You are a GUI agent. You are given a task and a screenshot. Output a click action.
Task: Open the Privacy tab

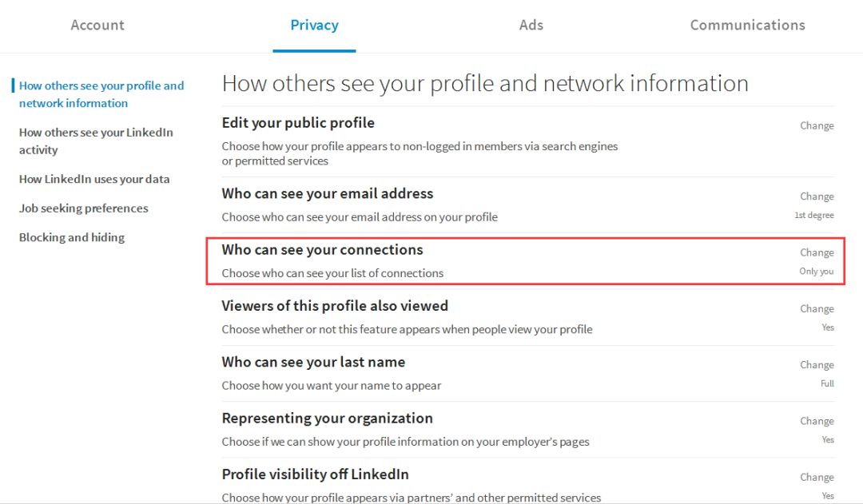point(314,26)
